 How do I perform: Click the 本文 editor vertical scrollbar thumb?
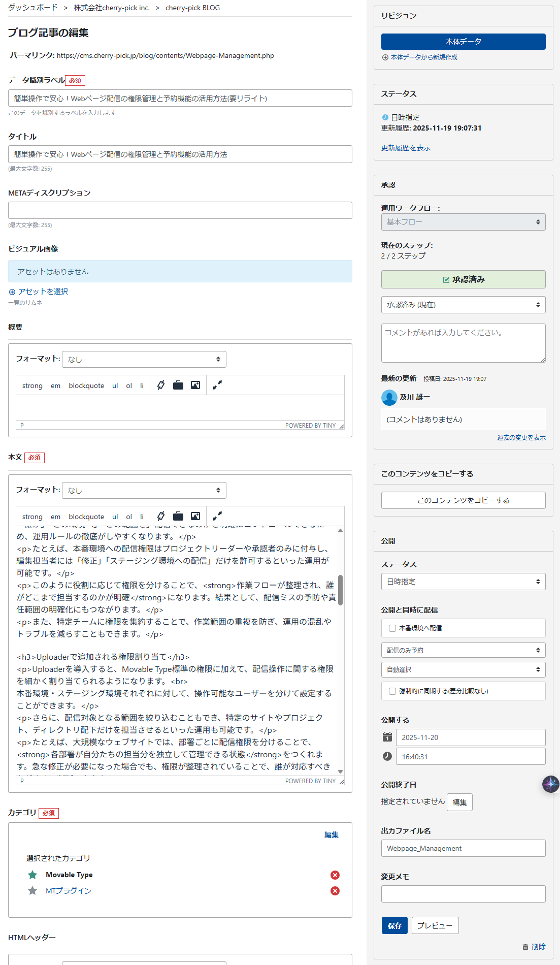[x=340, y=590]
